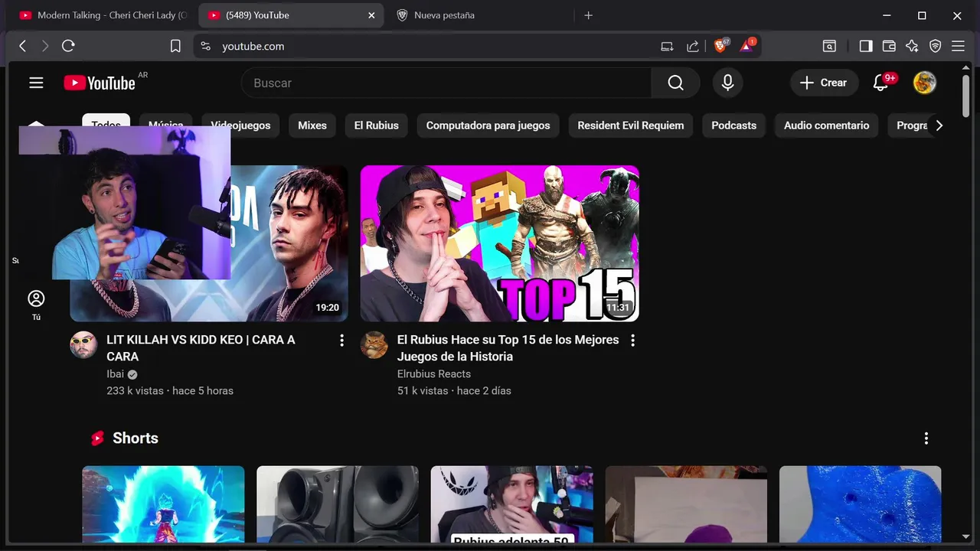This screenshot has height=551, width=980.
Task: Select the Podcasts filter chip
Action: [x=734, y=126]
